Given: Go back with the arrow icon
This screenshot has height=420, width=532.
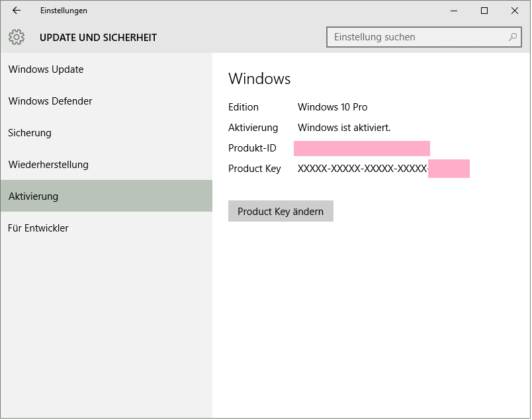Looking at the screenshot, I should point(17,11).
